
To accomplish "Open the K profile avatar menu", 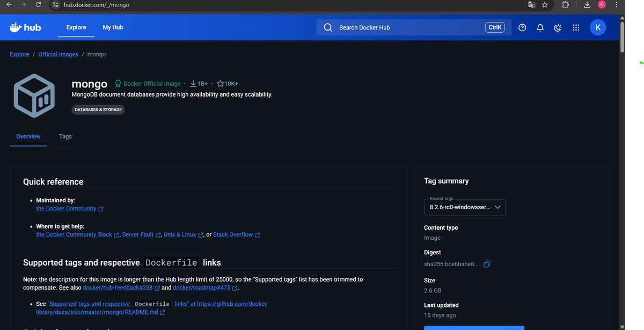I will [598, 27].
